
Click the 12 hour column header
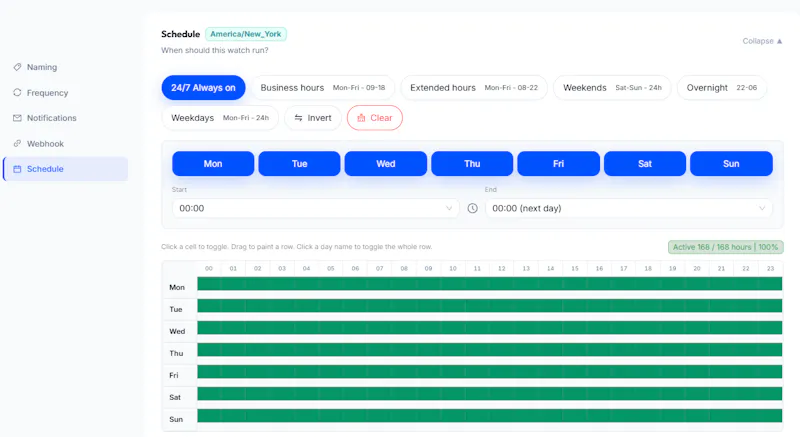502,268
